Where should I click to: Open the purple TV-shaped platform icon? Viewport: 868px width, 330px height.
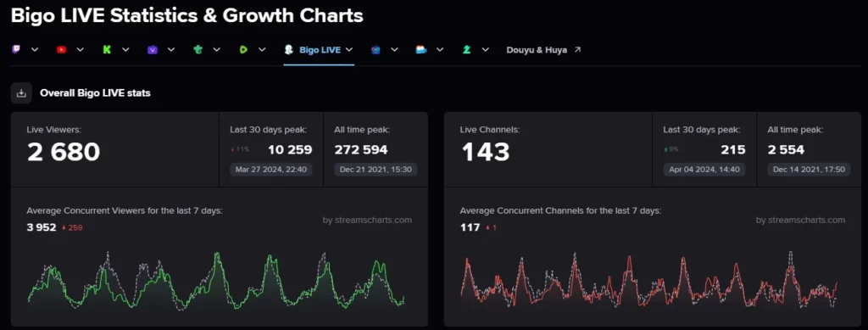click(153, 49)
